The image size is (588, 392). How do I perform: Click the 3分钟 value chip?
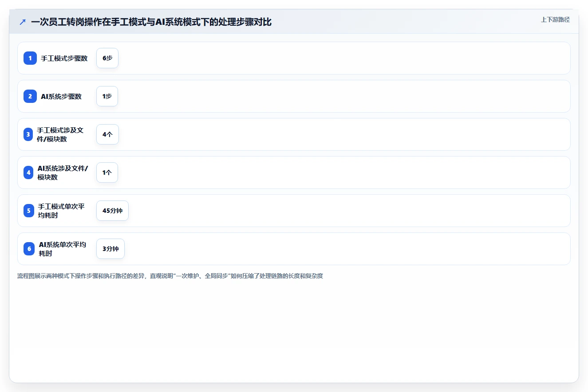pyautogui.click(x=110, y=249)
